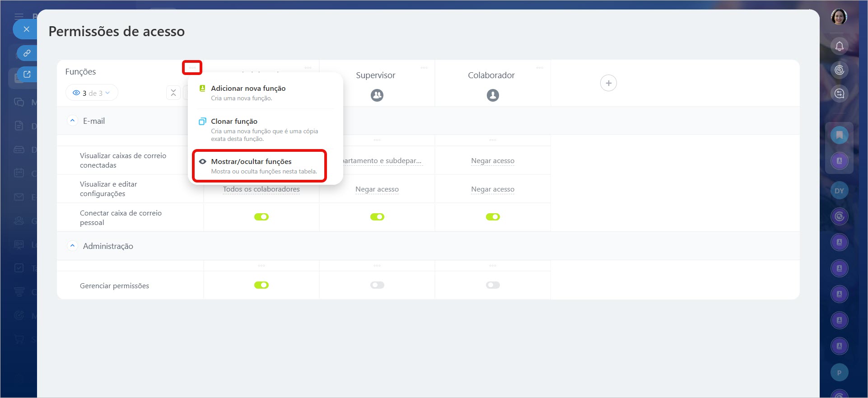Click the DY avatar in right sidebar

(x=839, y=191)
